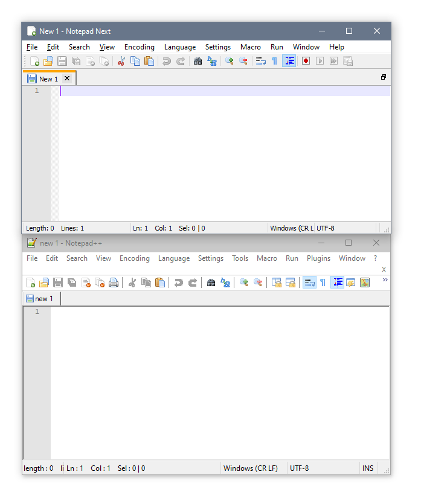Open the ? help menu in Notepad++
Screen dimensions: 421x504
(x=375, y=258)
